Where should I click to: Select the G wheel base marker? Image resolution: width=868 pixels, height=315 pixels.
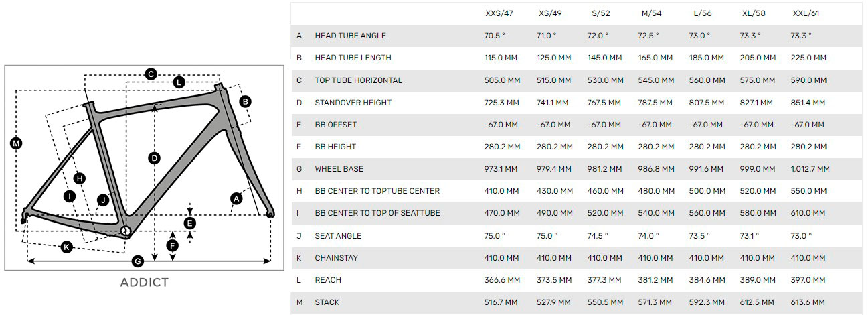tap(138, 261)
